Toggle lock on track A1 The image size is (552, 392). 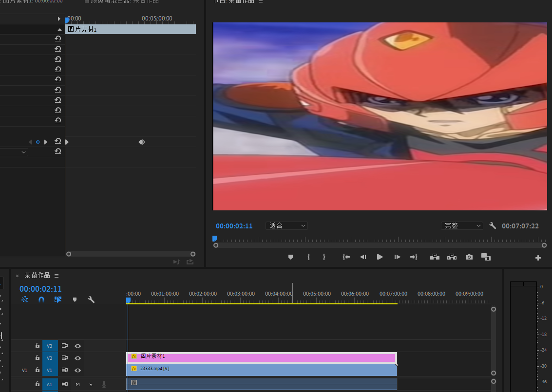click(38, 384)
